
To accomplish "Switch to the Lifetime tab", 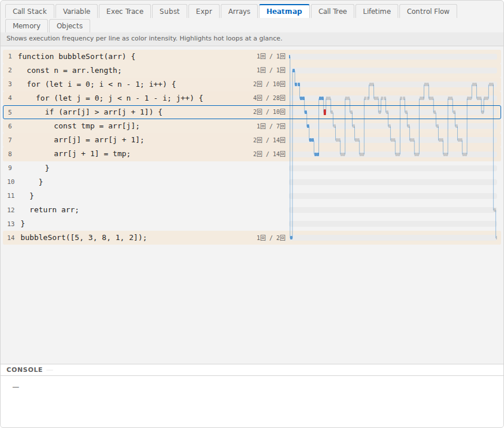I will [377, 11].
